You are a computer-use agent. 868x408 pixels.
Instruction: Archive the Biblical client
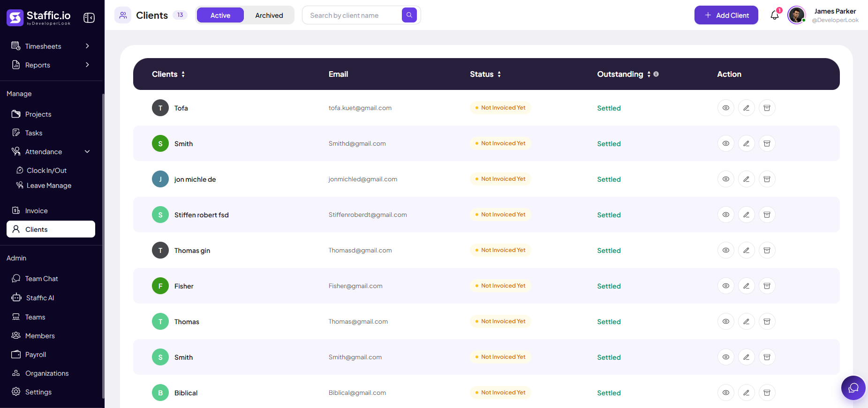click(767, 393)
